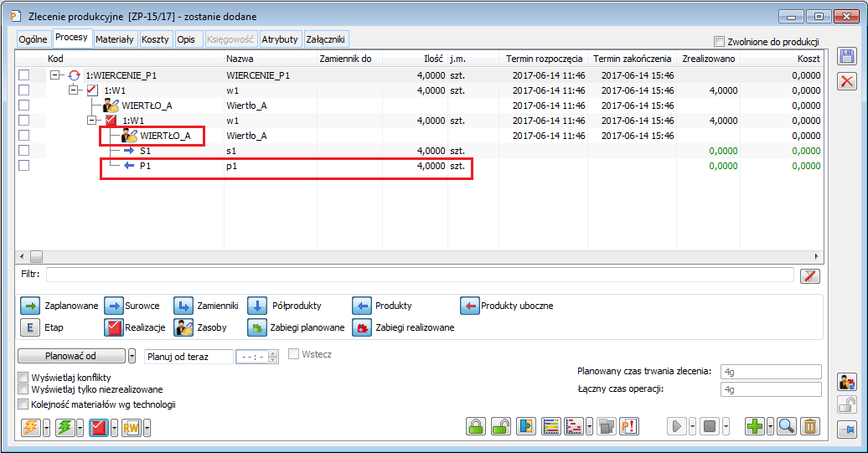This screenshot has width=868, height=453.
Task: Enable Wyświetlaj tylko niezrealizowane checkbox
Action: tap(23, 389)
